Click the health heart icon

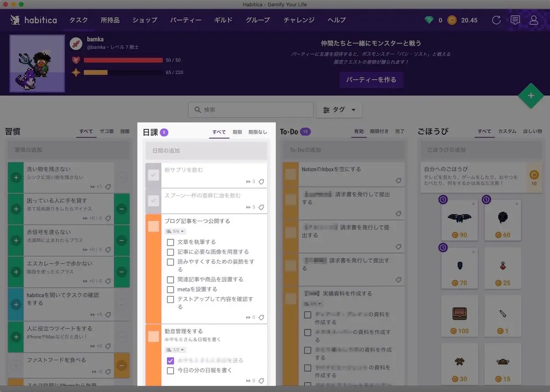76,60
